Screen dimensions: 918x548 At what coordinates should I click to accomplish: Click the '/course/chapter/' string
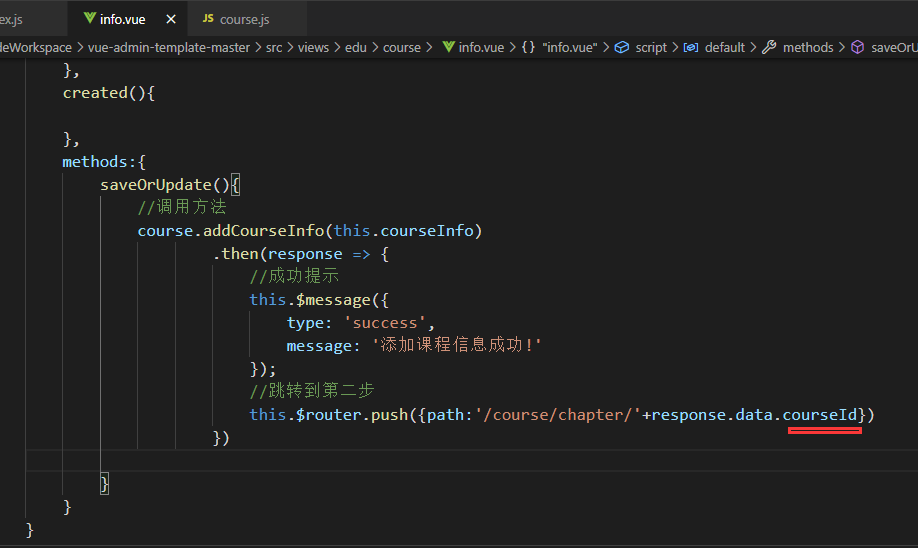tap(558, 415)
